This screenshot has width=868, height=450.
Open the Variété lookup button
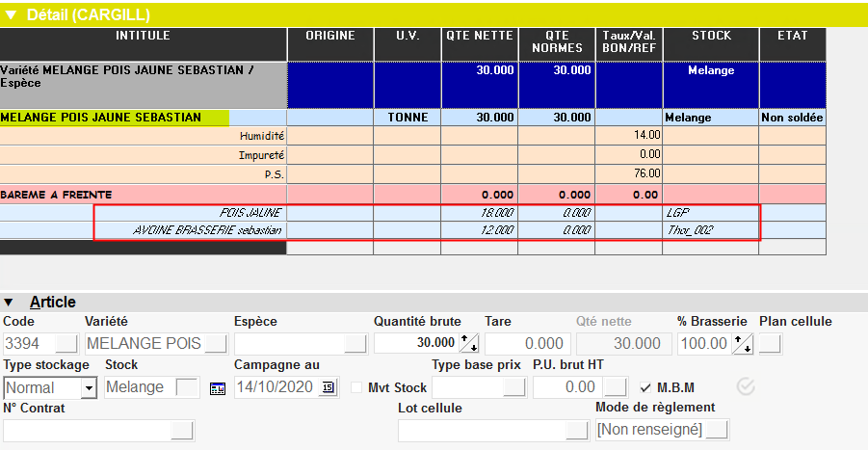click(x=216, y=343)
